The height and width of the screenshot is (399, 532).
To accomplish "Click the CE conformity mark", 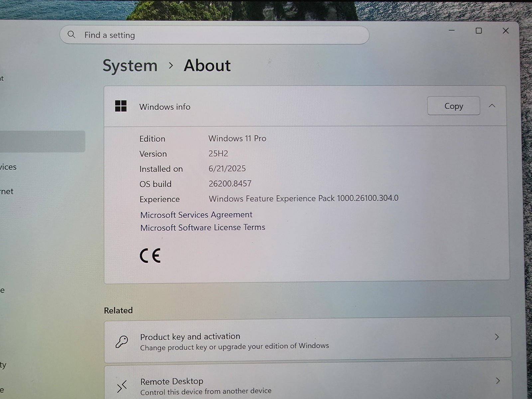I will click(150, 256).
